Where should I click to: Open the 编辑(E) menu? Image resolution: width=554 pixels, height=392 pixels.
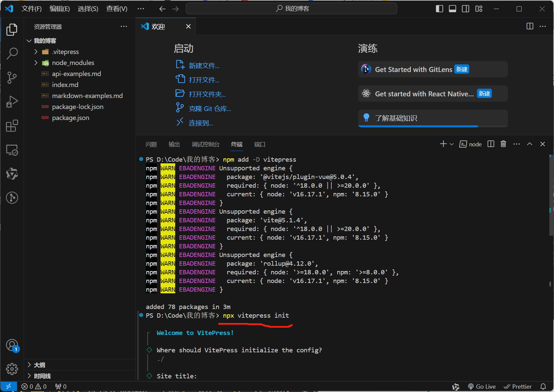(60, 9)
